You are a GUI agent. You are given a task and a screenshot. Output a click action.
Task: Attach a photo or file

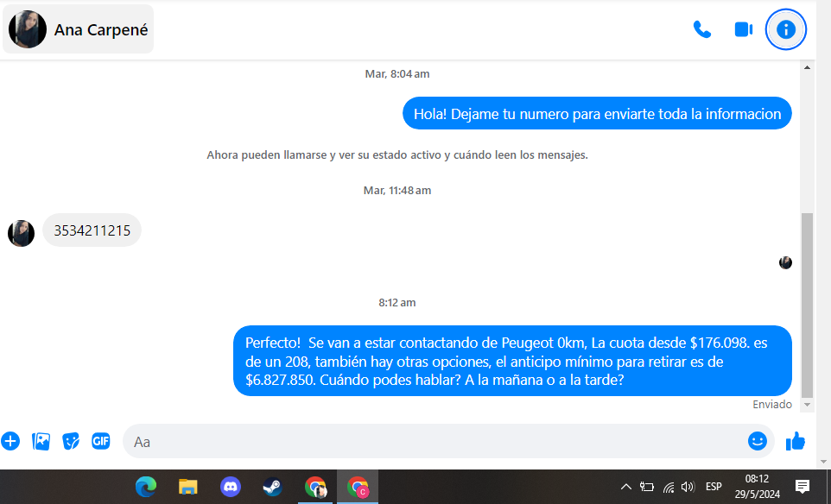pyautogui.click(x=41, y=441)
